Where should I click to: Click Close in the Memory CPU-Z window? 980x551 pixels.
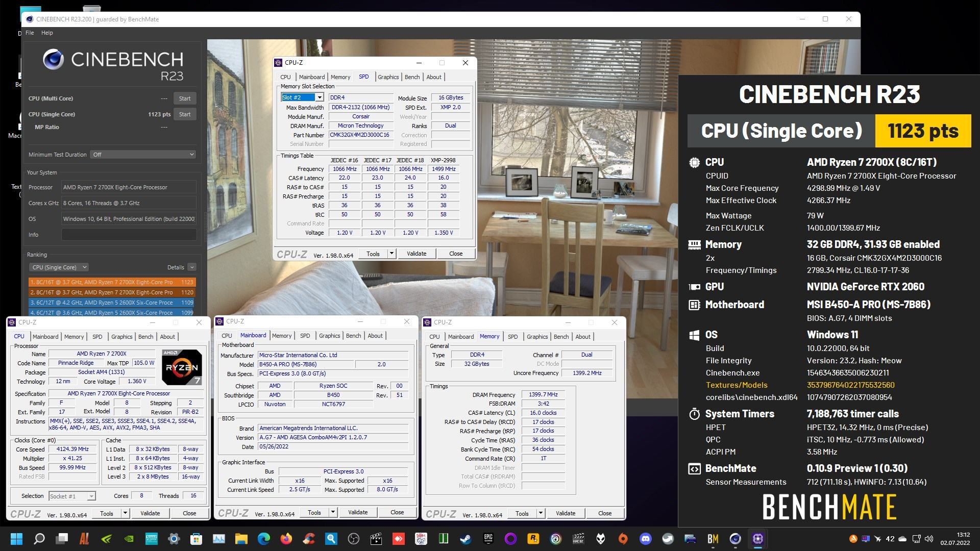[605, 513]
